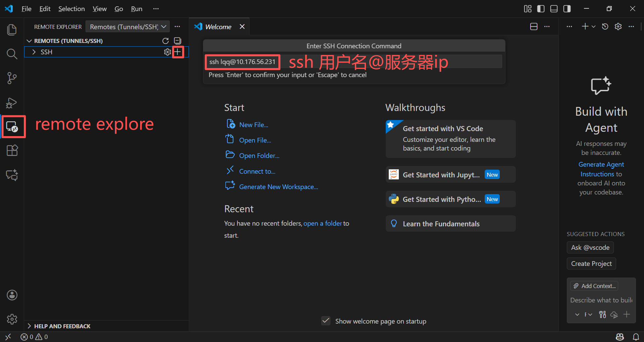Viewport: 644px width, 342px height.
Task: Open Get started with VS Code walkthrough
Action: click(450, 139)
